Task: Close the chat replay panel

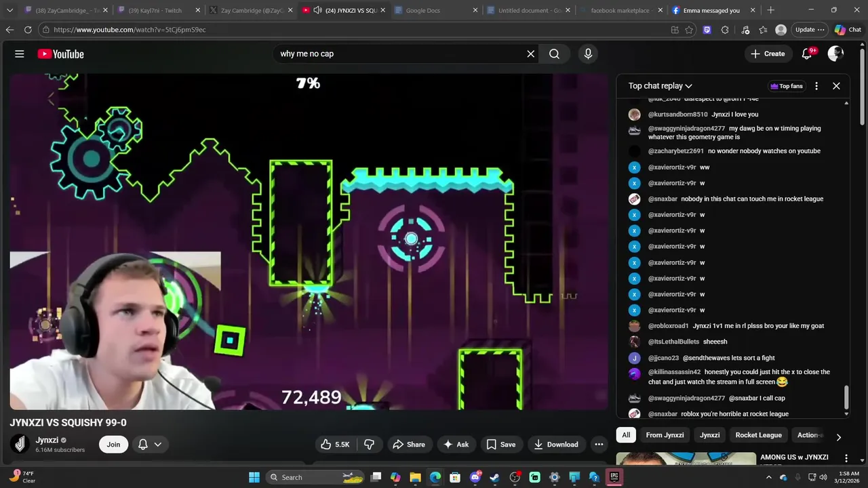Action: coord(836,86)
